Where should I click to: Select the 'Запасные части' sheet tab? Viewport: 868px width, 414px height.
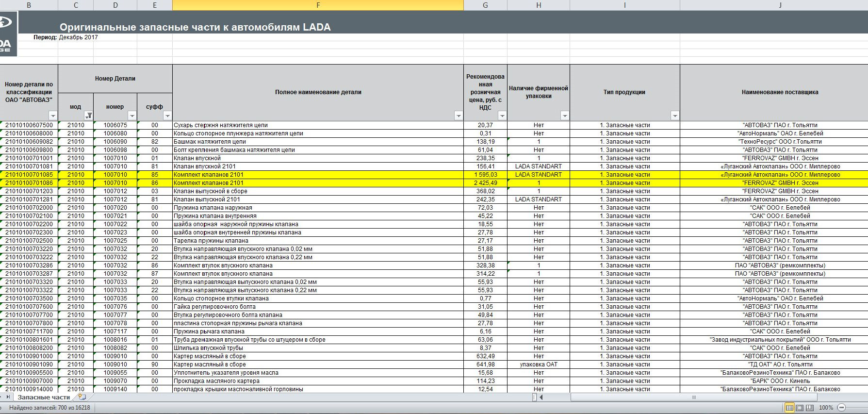tap(44, 397)
